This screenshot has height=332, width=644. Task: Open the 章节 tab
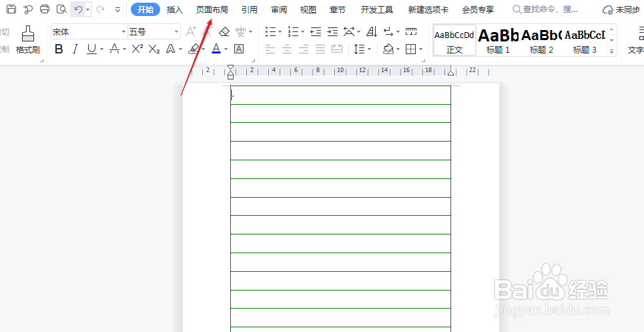(338, 10)
